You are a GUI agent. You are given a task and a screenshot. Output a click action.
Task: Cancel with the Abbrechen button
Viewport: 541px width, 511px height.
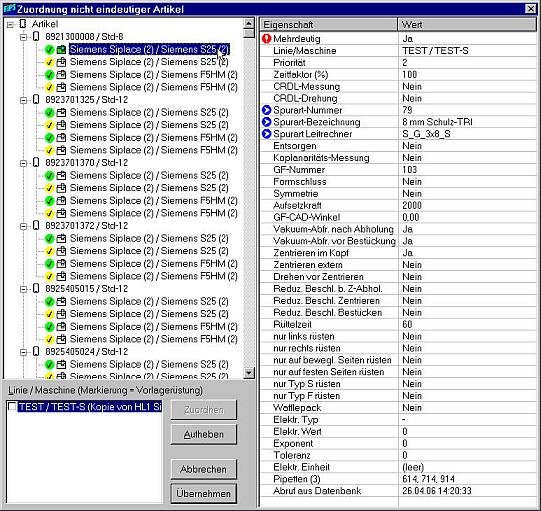pos(204,469)
